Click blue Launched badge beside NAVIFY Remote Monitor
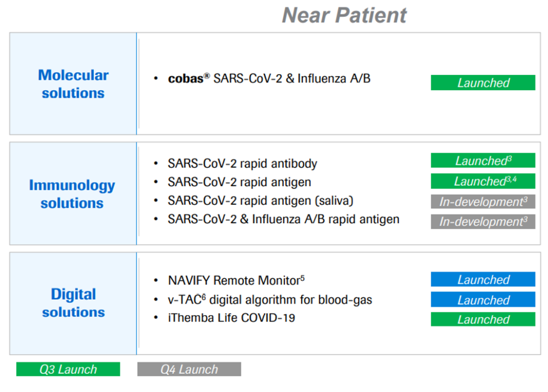548x392 pixels. tap(483, 279)
